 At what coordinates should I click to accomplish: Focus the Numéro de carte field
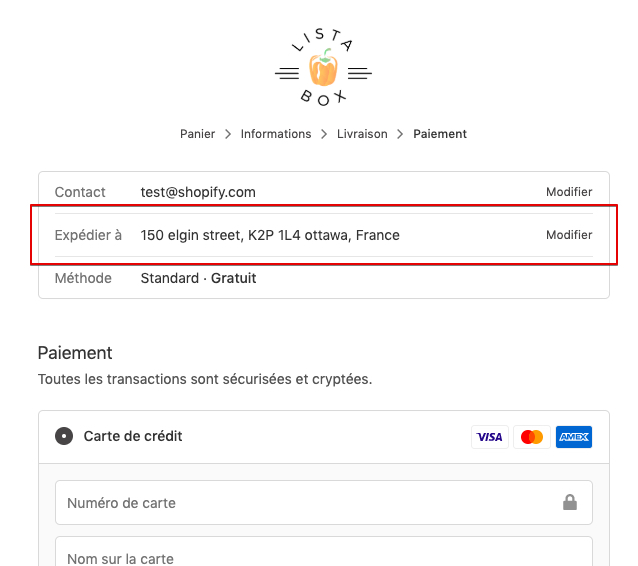point(300,502)
